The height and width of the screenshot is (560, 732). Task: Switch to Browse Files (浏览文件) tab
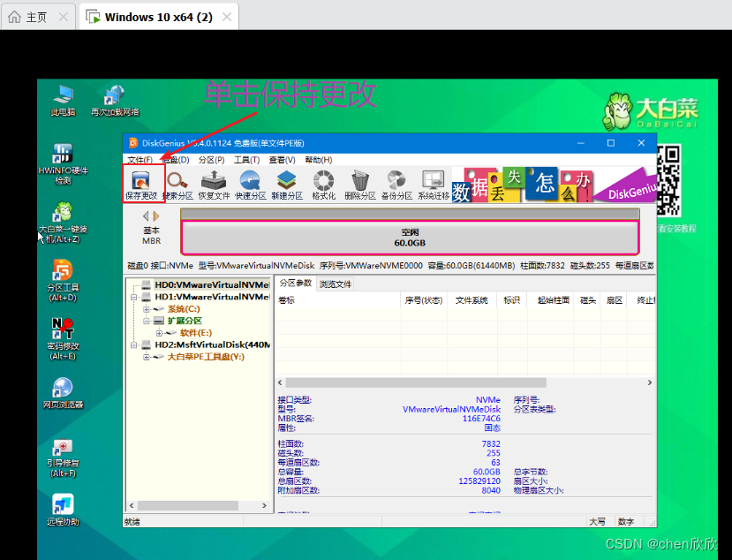click(335, 284)
